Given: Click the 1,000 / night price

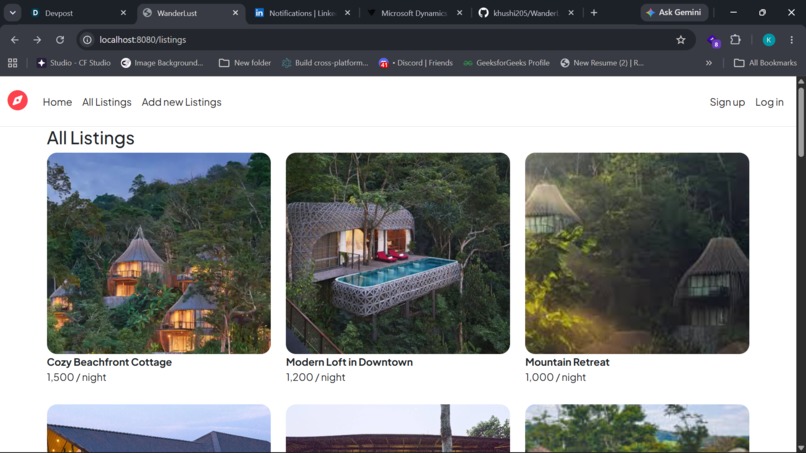Looking at the screenshot, I should pos(555,377).
